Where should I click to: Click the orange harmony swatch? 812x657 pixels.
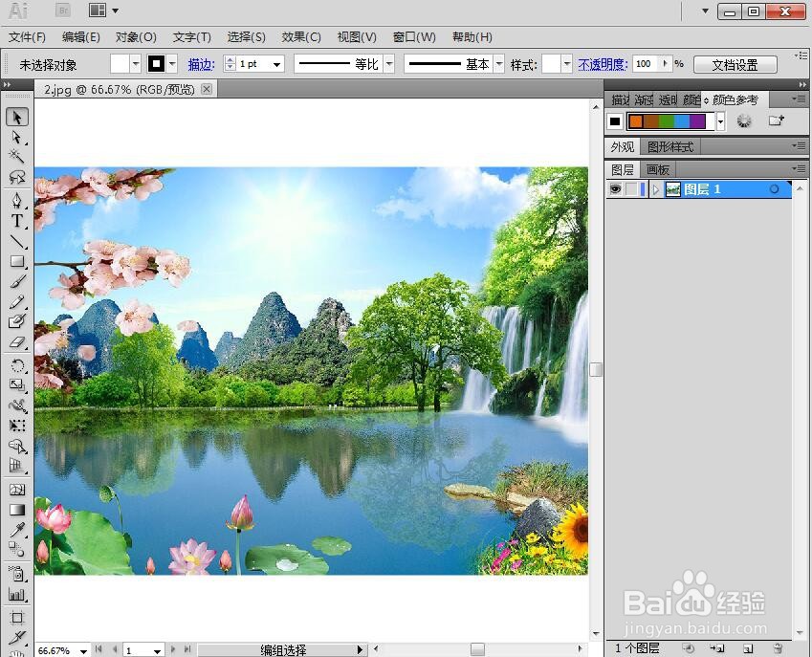click(x=636, y=121)
